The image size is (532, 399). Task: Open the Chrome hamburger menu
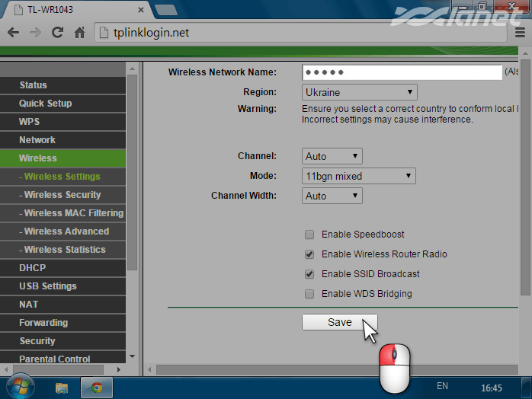(521, 33)
